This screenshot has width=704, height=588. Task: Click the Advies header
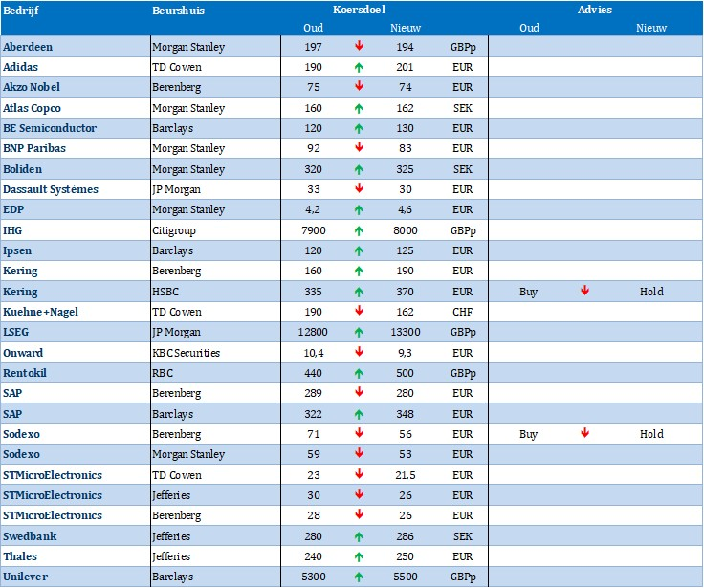(595, 10)
